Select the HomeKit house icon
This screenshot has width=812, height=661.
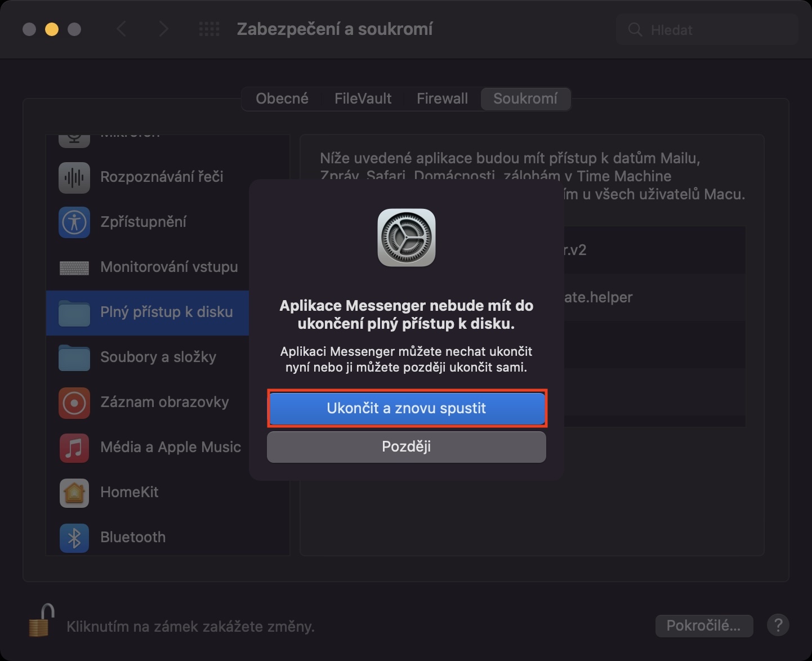pyautogui.click(x=74, y=493)
